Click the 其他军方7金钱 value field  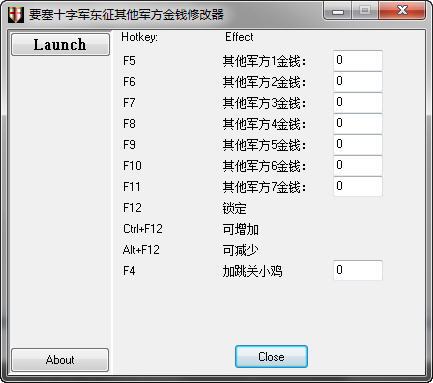(358, 186)
